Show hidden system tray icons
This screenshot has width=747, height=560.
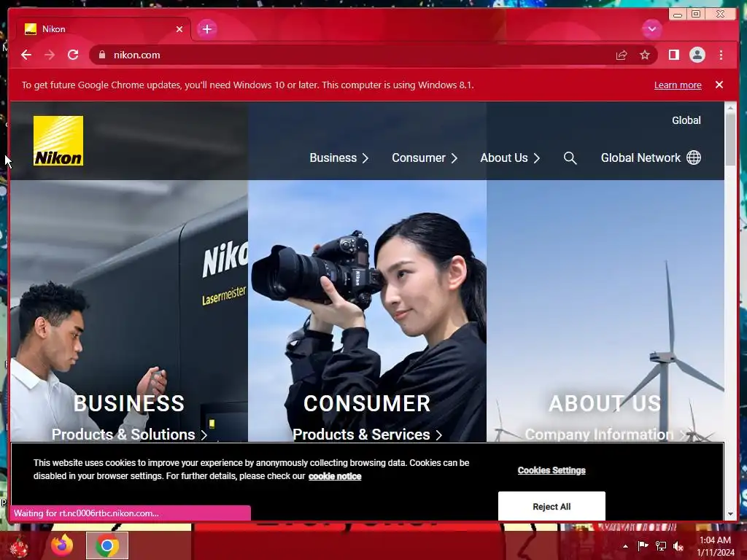[625, 546]
